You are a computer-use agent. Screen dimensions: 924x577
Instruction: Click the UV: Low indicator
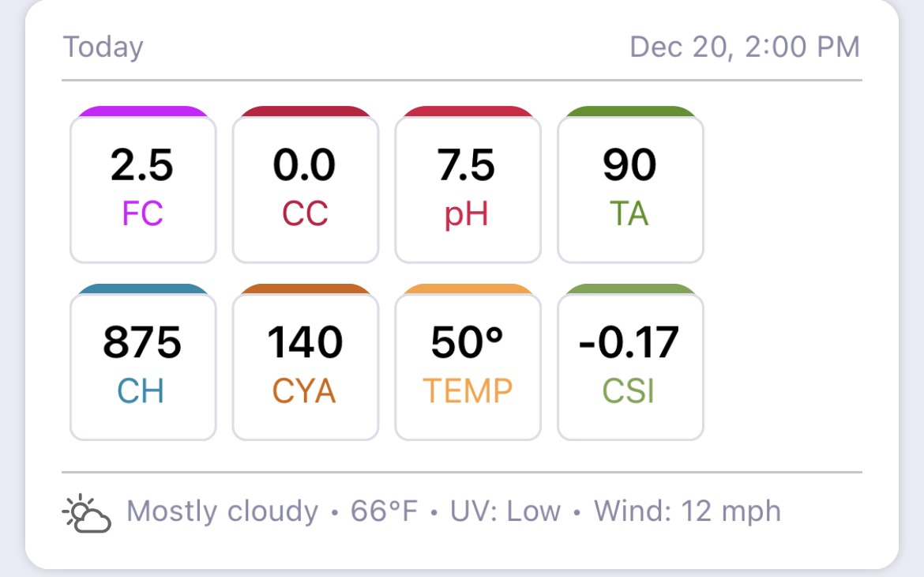point(505,511)
